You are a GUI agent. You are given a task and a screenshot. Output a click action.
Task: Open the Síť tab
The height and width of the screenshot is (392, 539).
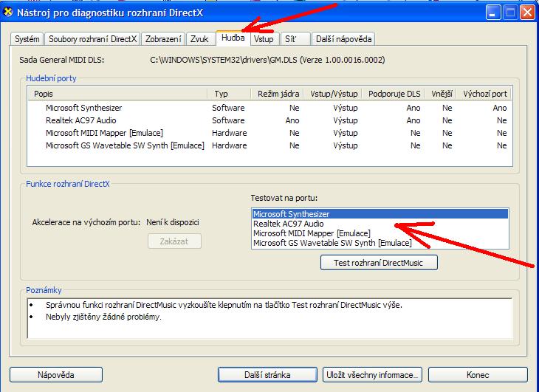294,39
